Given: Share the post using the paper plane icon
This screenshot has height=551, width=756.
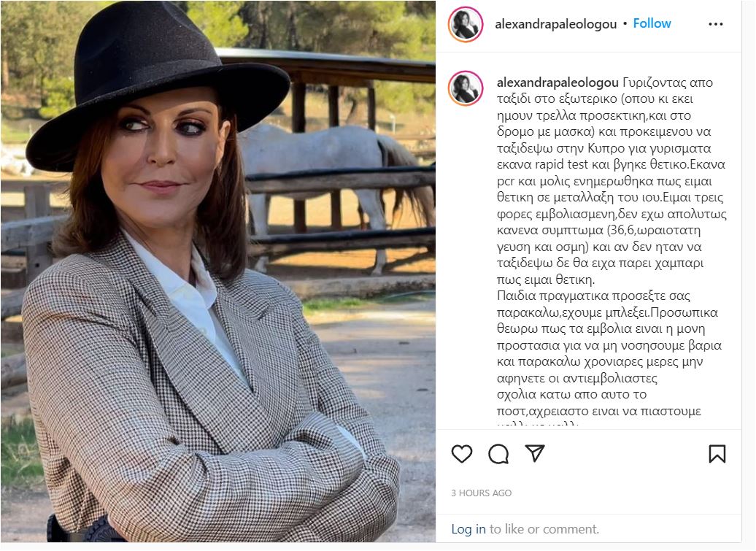Looking at the screenshot, I should 535,454.
